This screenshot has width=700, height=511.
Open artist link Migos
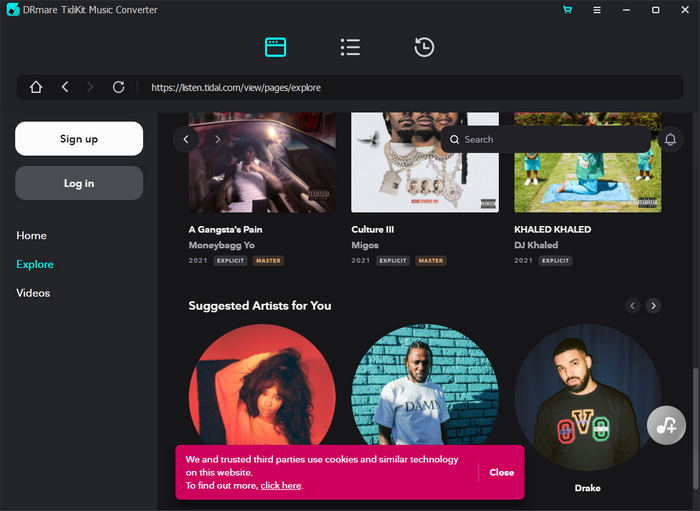pyautogui.click(x=365, y=245)
